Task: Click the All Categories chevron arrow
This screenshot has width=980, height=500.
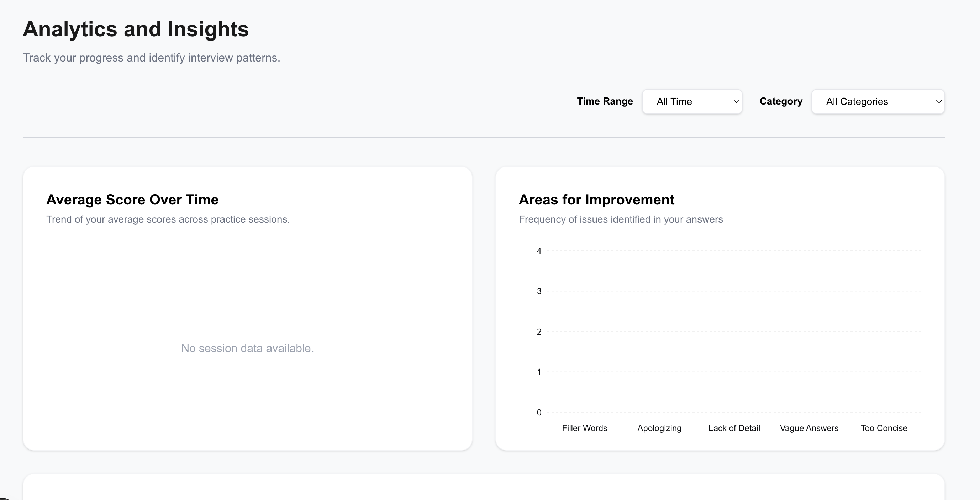Action: (938, 101)
